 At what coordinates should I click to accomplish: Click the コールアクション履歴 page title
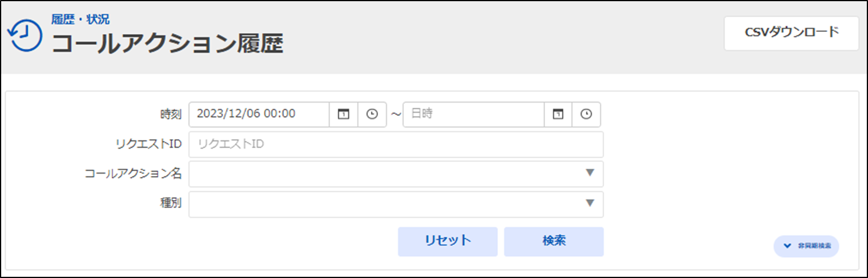(x=168, y=44)
